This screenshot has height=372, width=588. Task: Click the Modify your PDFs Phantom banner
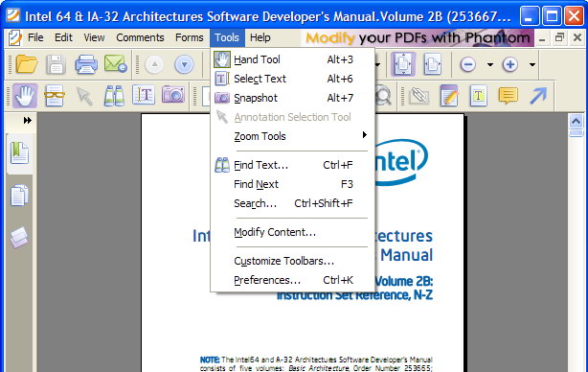417,38
